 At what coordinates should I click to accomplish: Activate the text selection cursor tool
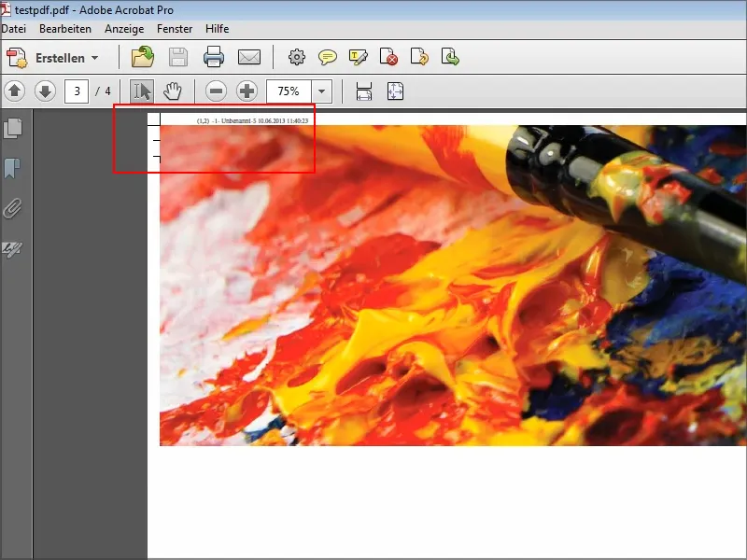142,91
